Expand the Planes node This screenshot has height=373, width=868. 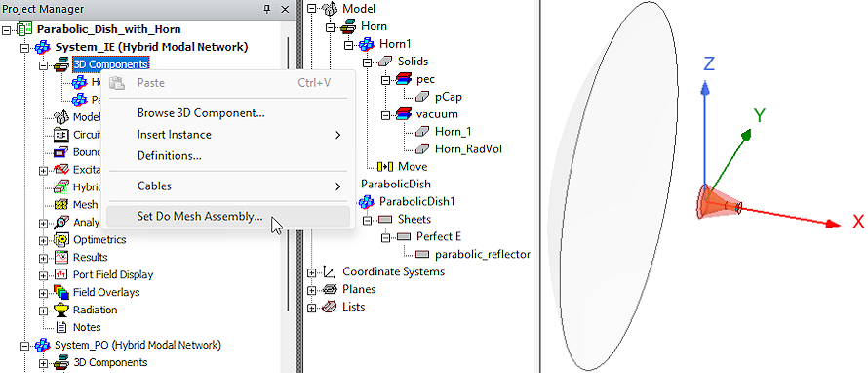[x=312, y=289]
